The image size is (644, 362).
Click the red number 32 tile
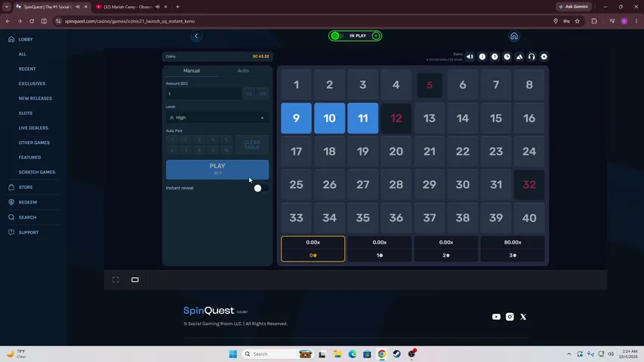(x=529, y=185)
